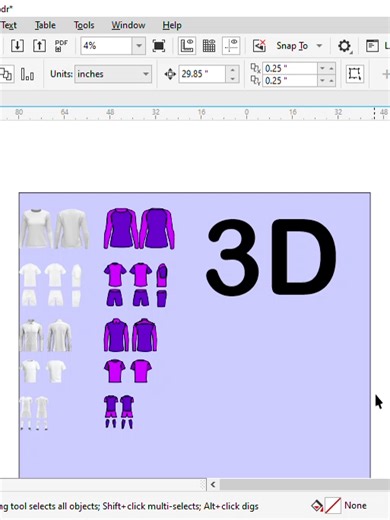Select the white zip jacket front mockup
This screenshot has height=520, width=390.
(31, 336)
